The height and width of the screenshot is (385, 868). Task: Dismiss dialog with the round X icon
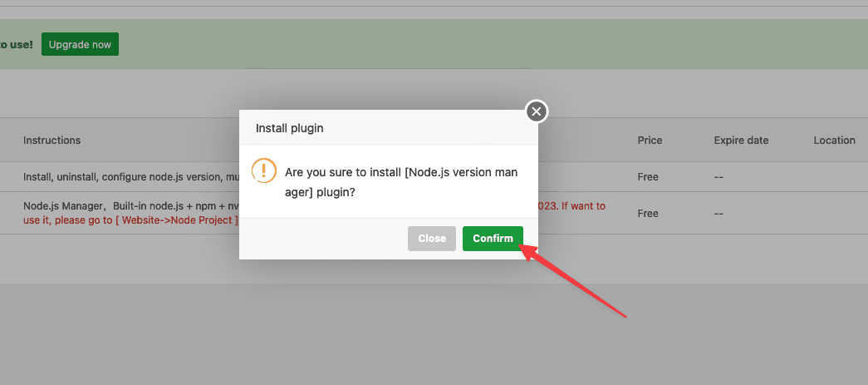[x=537, y=111]
